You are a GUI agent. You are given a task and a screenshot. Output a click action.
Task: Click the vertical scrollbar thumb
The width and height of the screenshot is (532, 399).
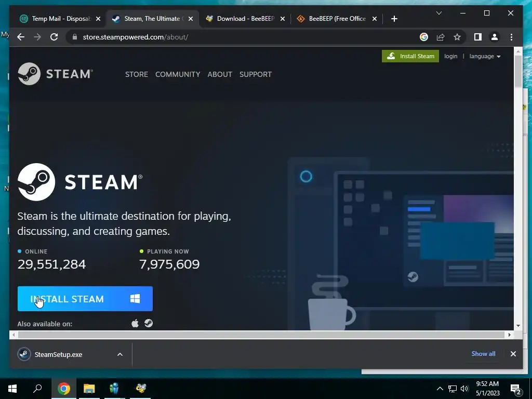pyautogui.click(x=518, y=71)
